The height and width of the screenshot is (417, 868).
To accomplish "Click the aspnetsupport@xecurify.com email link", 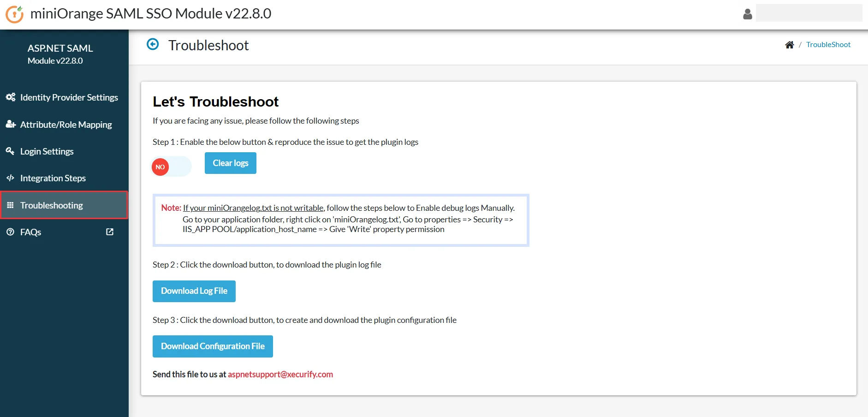I will tap(280, 374).
